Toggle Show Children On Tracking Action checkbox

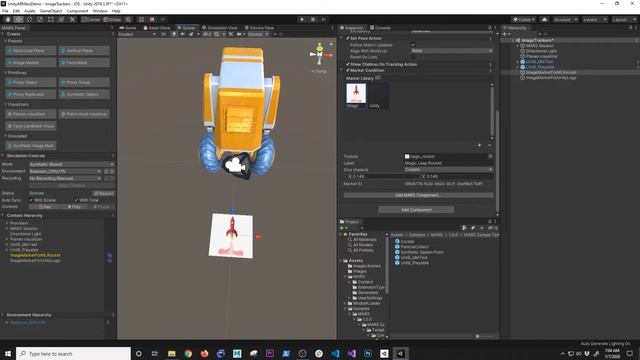click(348, 64)
